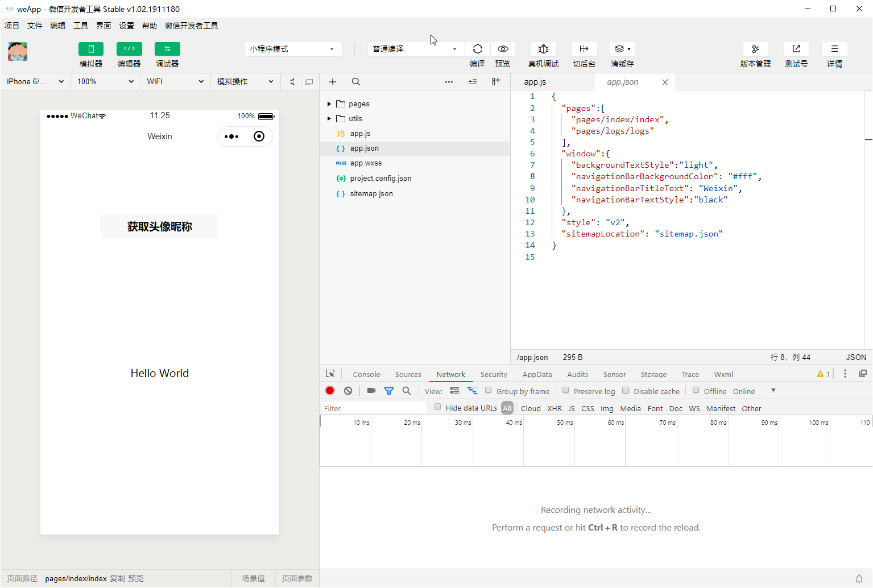This screenshot has width=873, height=588.
Task: Open the mini program mode (小程序模式) dropdown
Action: (293, 49)
